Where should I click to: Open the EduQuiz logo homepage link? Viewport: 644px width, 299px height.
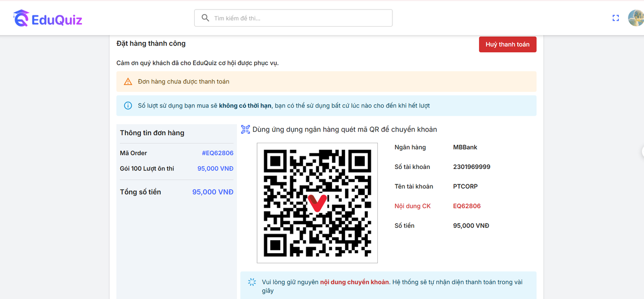click(47, 19)
